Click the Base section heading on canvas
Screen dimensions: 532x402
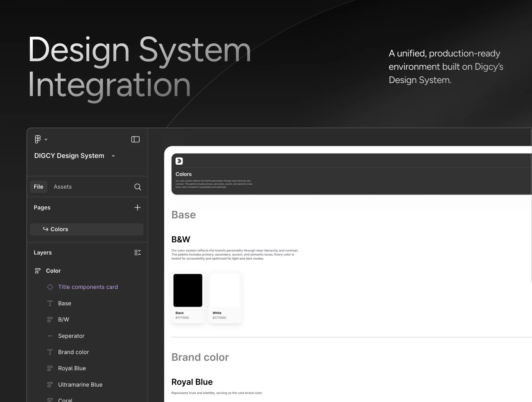[184, 215]
